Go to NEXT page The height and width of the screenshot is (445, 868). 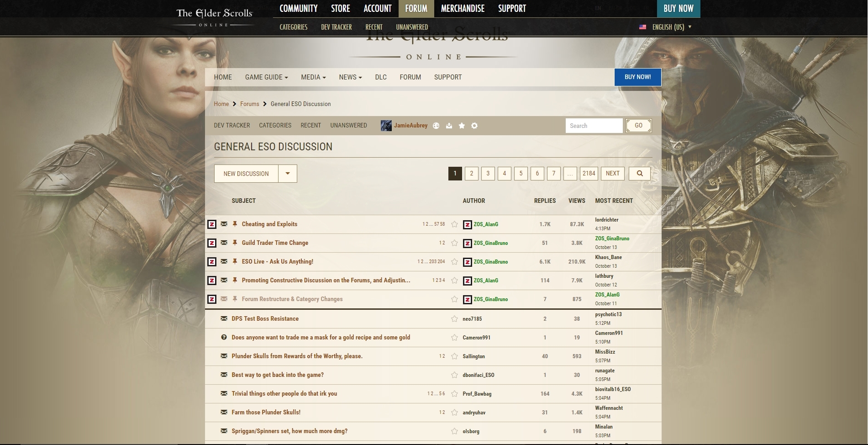(x=612, y=174)
